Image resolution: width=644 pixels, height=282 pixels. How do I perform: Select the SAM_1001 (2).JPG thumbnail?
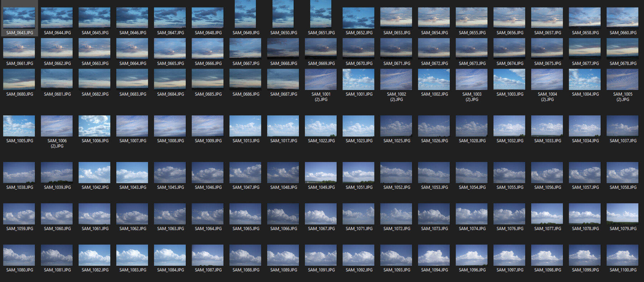pyautogui.click(x=321, y=79)
